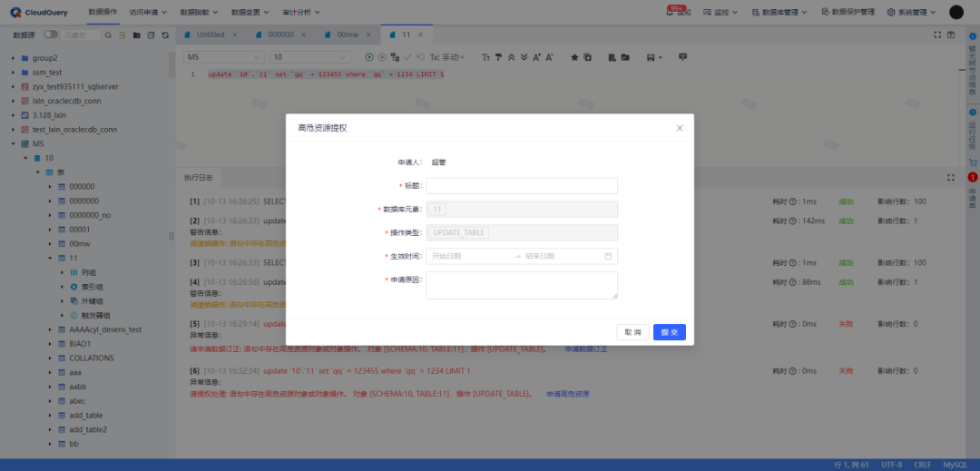Click the rollback arrow icon

420,57
